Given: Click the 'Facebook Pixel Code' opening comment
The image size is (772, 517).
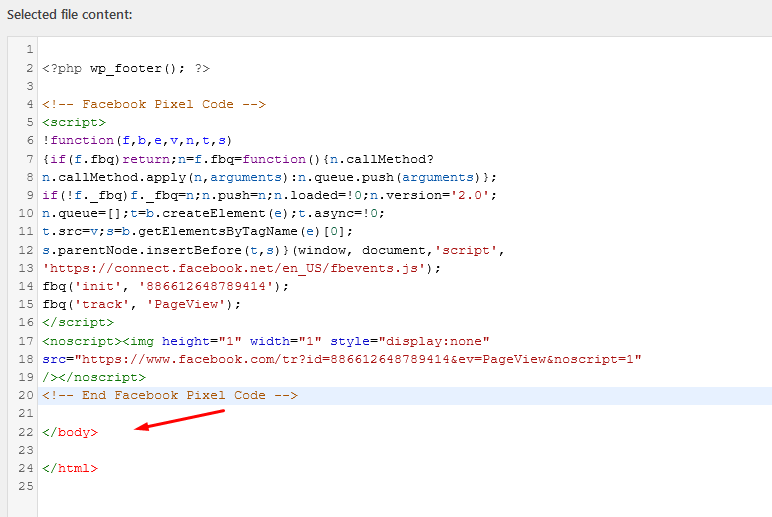Looking at the screenshot, I should point(154,104).
